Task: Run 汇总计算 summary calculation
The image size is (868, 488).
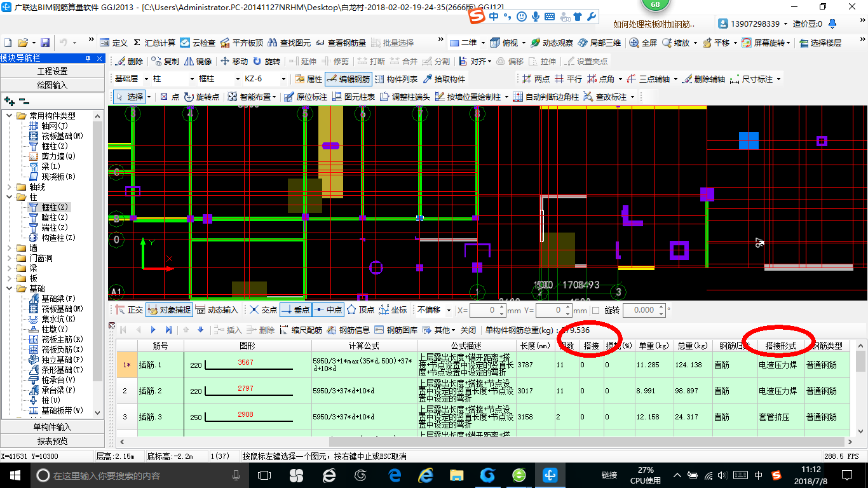Action: [154, 43]
